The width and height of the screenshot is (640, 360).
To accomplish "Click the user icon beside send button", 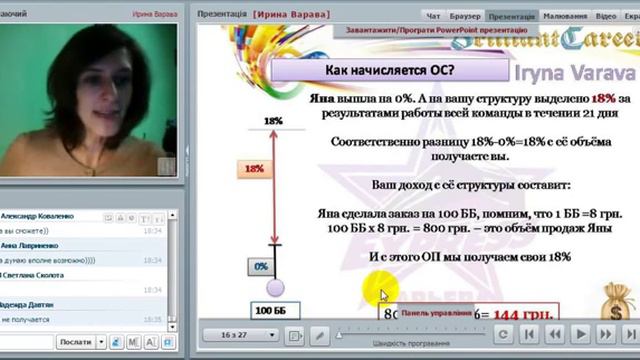I will [116, 342].
